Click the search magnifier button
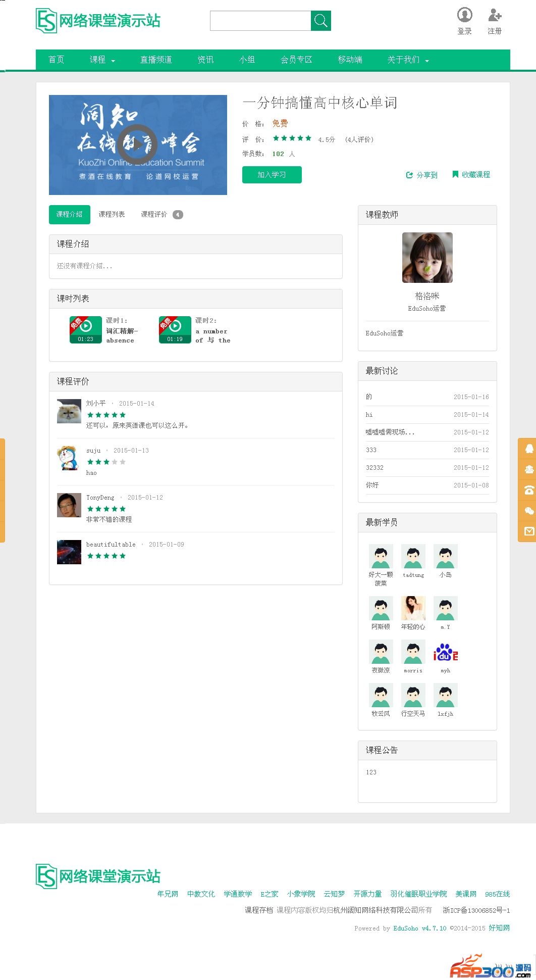The image size is (536, 980). [x=321, y=21]
